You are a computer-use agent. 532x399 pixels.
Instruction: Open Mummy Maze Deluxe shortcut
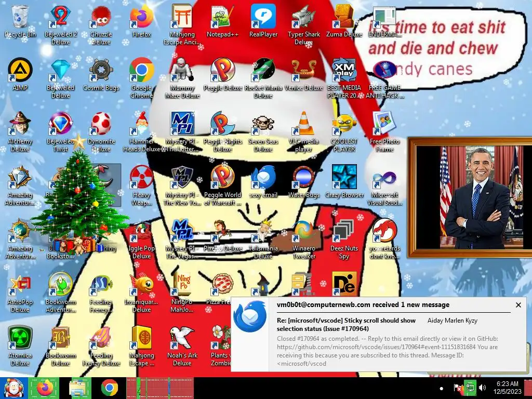(x=182, y=78)
